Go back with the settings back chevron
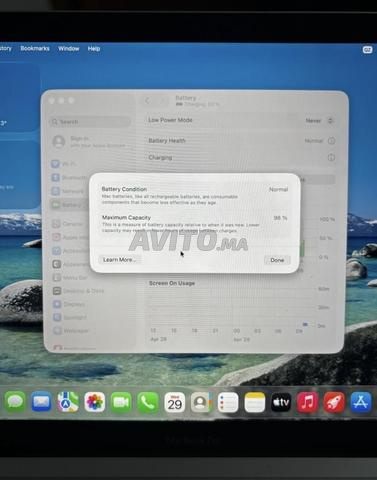 pos(148,101)
